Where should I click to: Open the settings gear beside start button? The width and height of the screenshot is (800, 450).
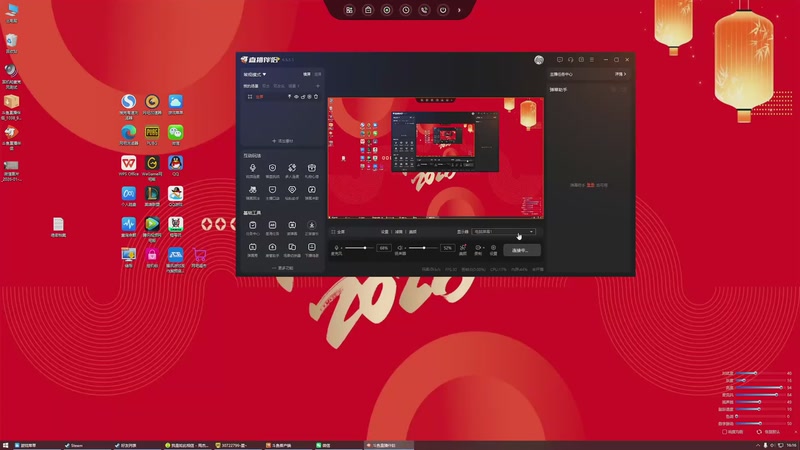tap(493, 249)
